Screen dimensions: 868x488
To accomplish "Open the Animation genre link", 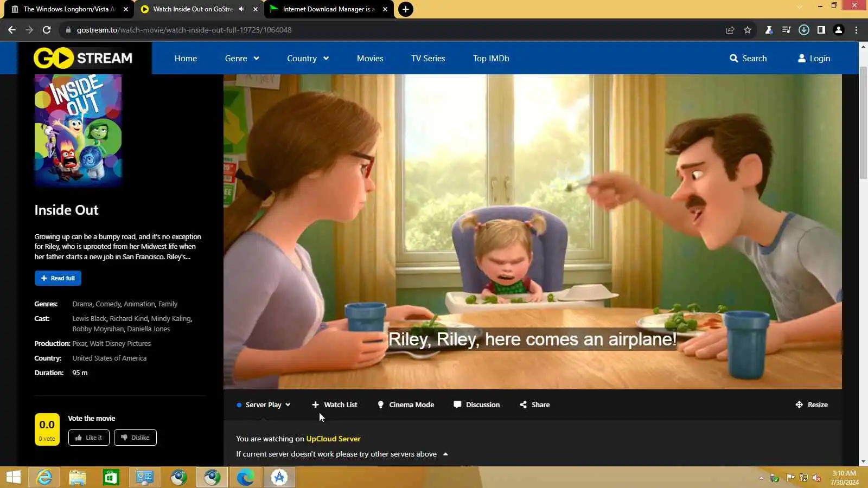I will [x=139, y=304].
